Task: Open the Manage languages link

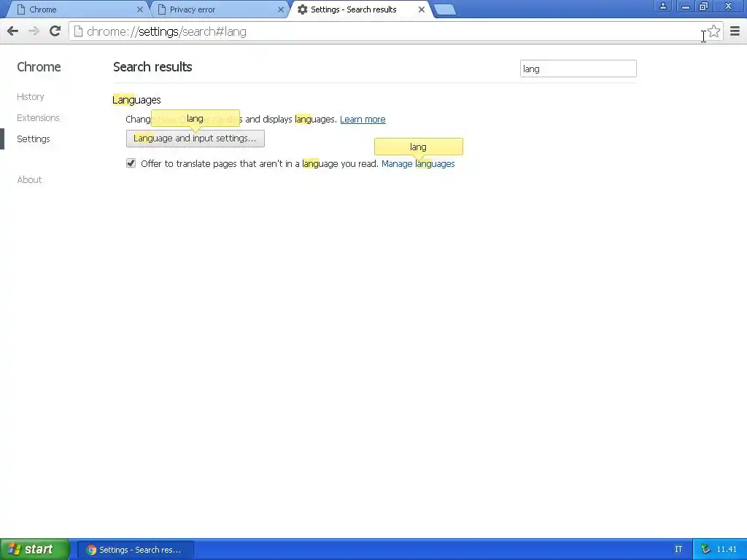Action: pyautogui.click(x=418, y=164)
